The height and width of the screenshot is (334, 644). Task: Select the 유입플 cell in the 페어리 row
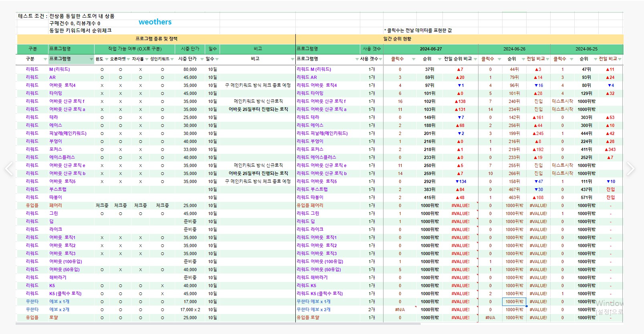[32, 205]
